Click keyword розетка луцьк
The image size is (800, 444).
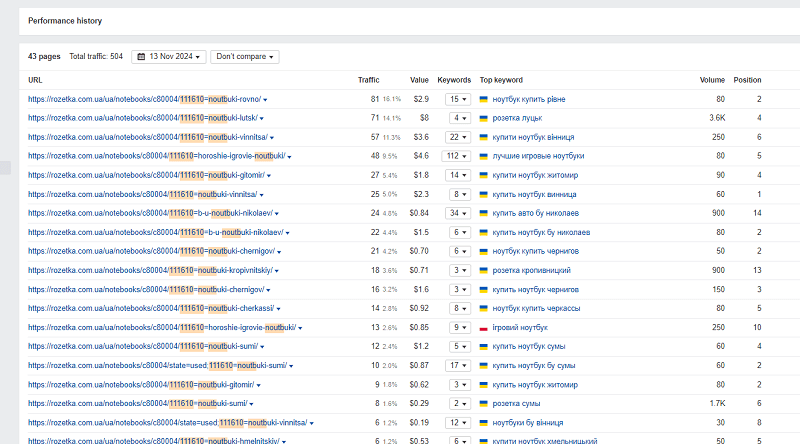(x=517, y=118)
